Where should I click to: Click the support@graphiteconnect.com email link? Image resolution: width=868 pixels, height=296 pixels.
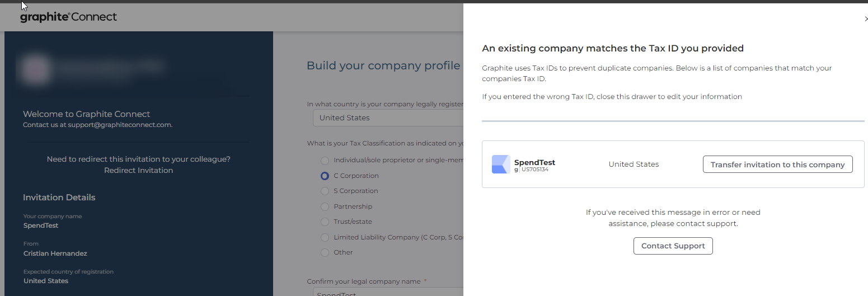119,125
